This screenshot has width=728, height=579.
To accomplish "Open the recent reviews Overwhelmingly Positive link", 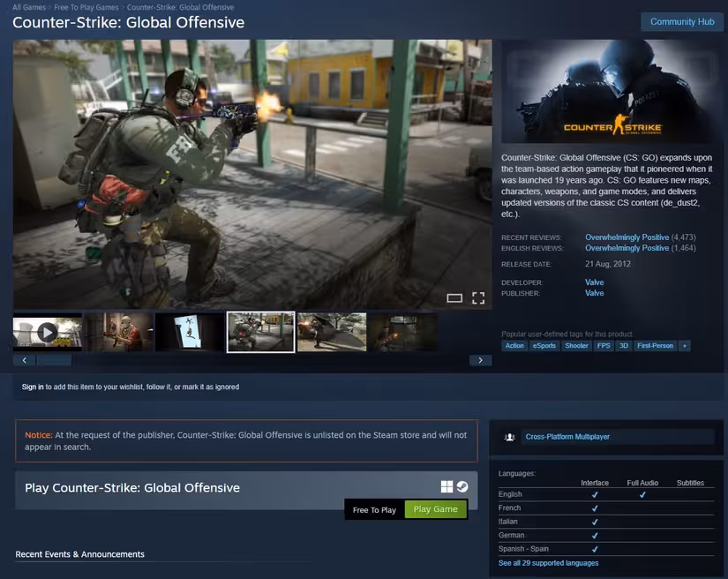I will (x=627, y=237).
